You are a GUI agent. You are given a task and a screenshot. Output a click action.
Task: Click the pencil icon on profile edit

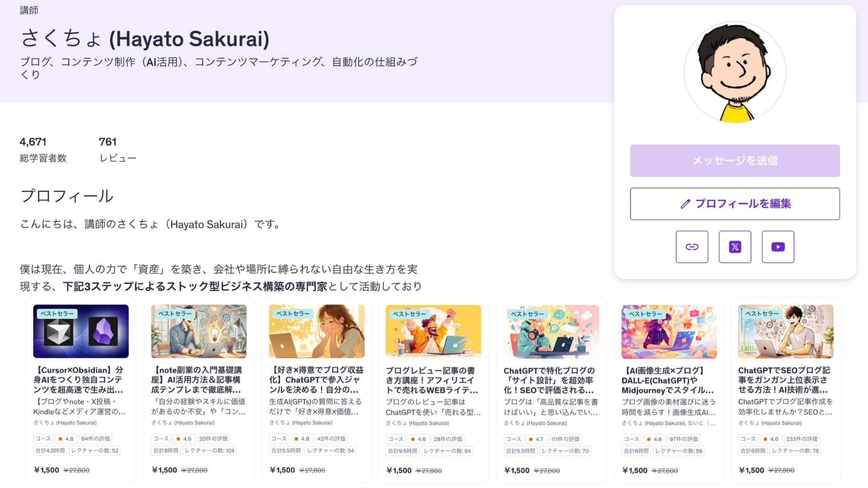685,204
